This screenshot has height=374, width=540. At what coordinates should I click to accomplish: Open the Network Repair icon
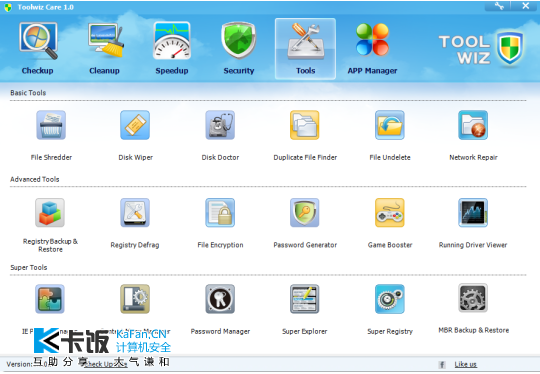pyautogui.click(x=473, y=125)
